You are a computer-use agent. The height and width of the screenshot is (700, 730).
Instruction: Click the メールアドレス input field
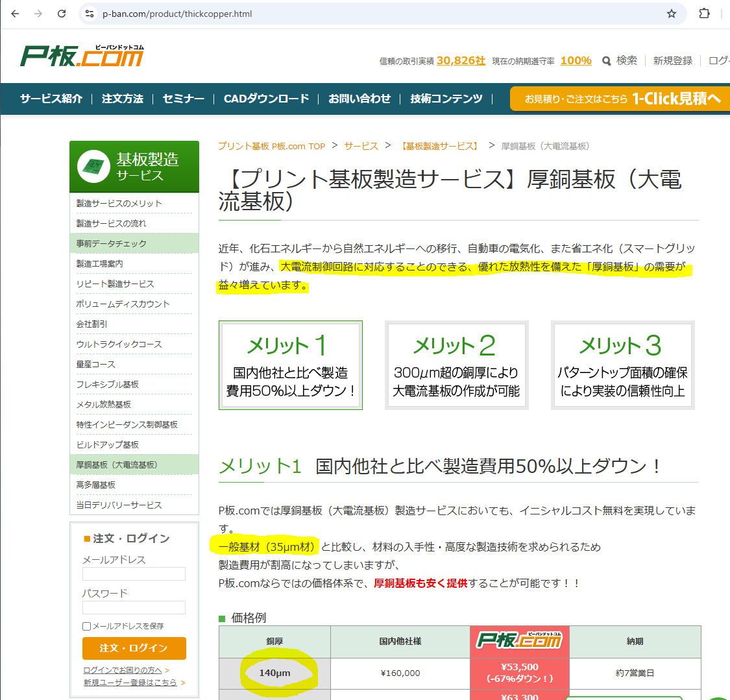[134, 573]
